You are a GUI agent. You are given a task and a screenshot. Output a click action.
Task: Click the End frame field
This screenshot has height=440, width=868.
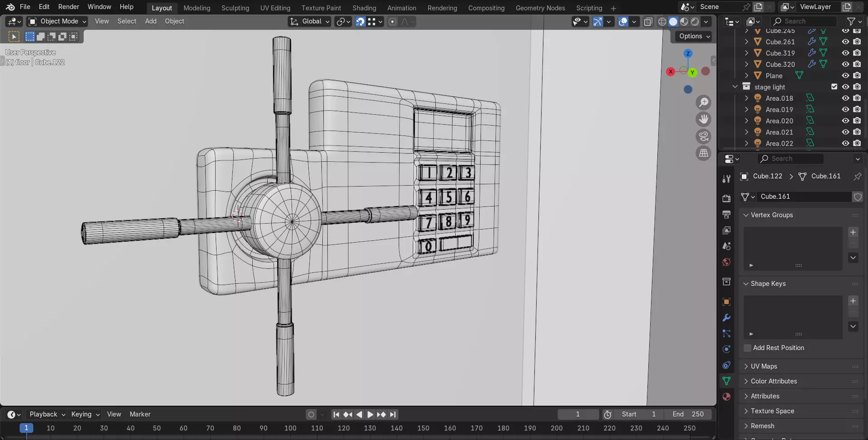[x=688, y=414]
